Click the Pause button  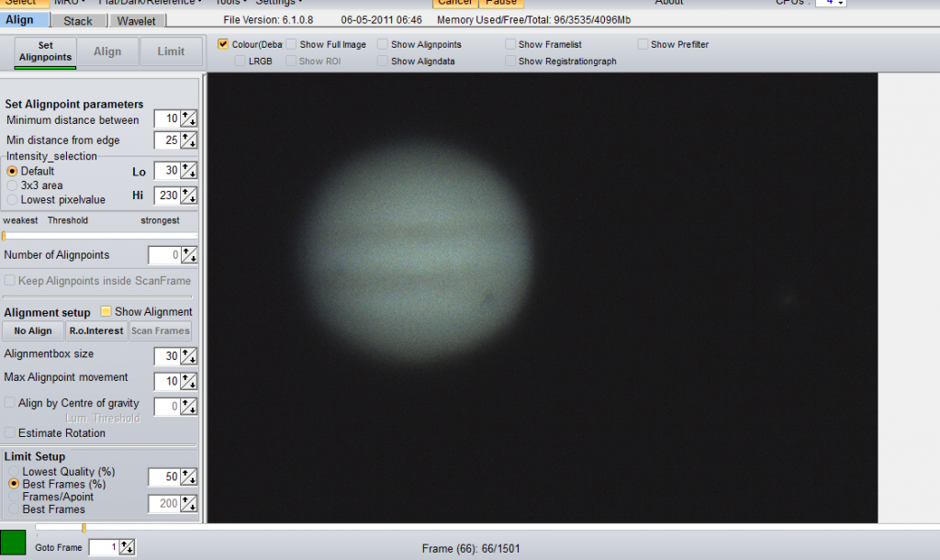click(501, 3)
